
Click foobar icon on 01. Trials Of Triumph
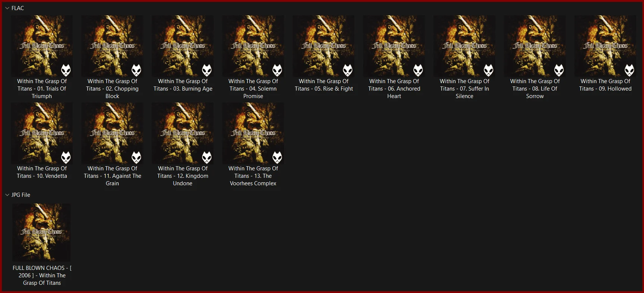click(66, 70)
